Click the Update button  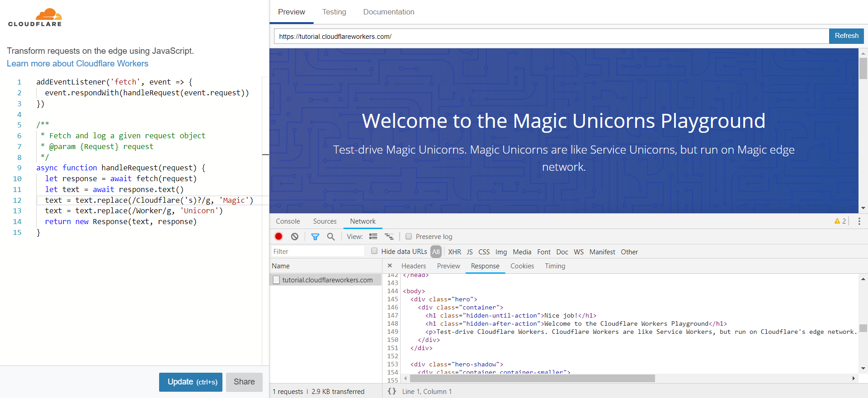point(190,382)
